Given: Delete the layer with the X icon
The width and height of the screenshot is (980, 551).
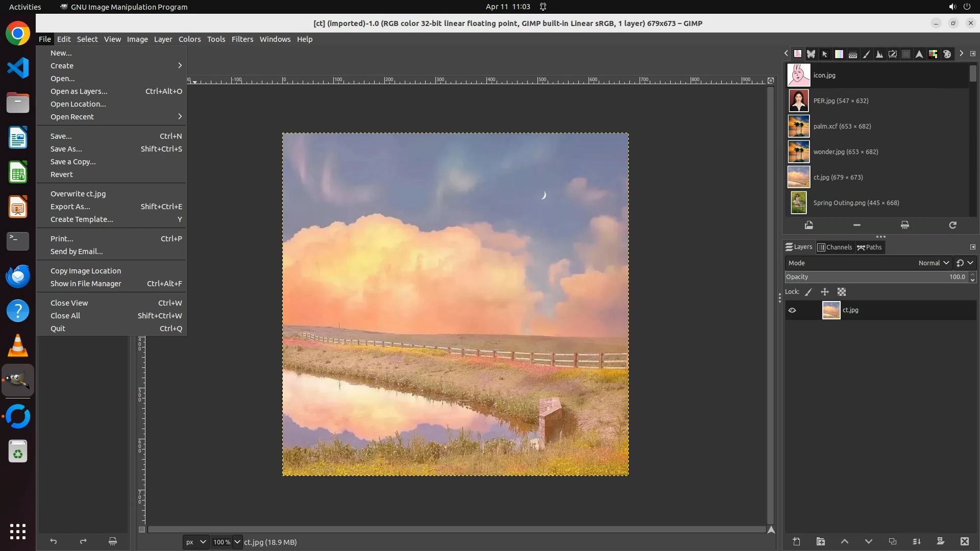Looking at the screenshot, I should click(x=964, y=542).
